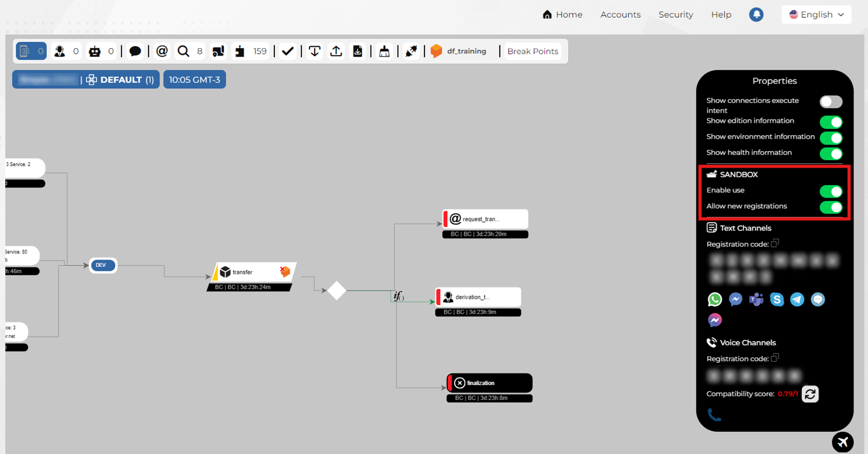Viewport: 868px width, 454px height.
Task: Copy the Voice Channels registration code
Action: [x=775, y=358]
